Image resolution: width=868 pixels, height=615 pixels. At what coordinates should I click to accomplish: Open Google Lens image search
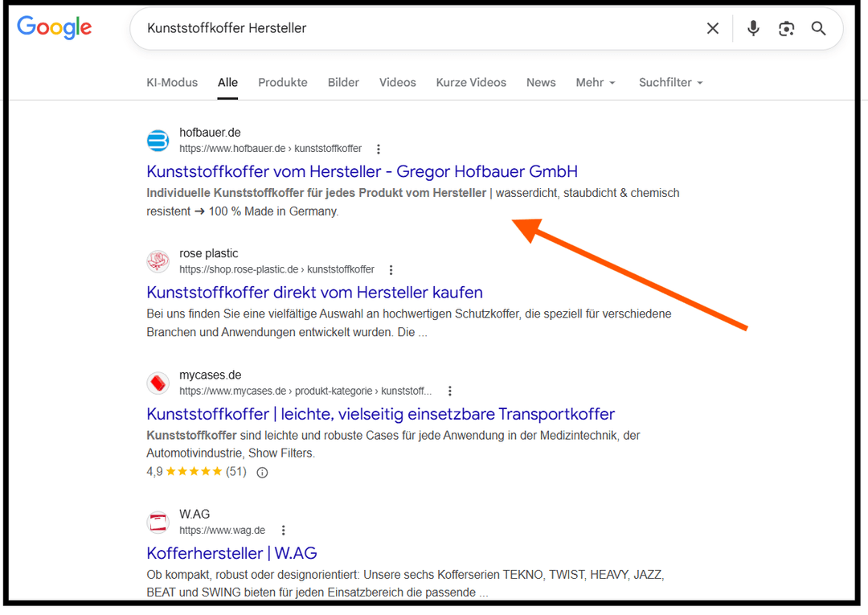coord(786,28)
